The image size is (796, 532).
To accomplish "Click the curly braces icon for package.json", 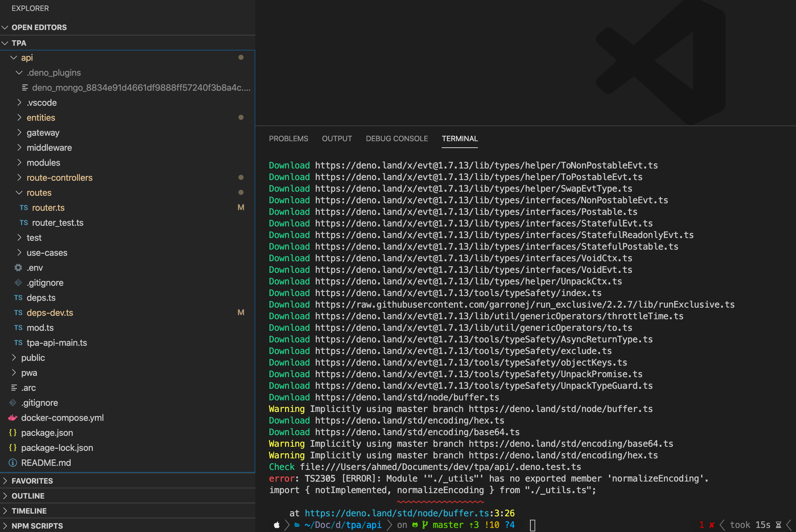I will point(13,433).
